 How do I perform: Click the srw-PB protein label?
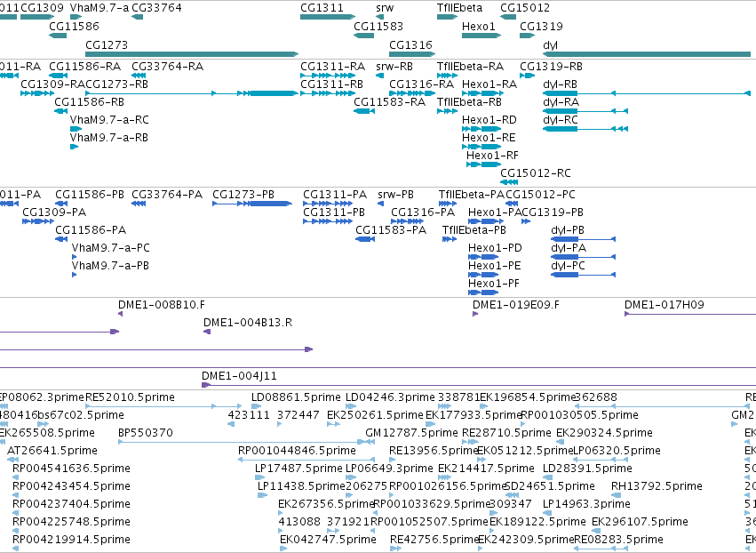pyautogui.click(x=396, y=195)
